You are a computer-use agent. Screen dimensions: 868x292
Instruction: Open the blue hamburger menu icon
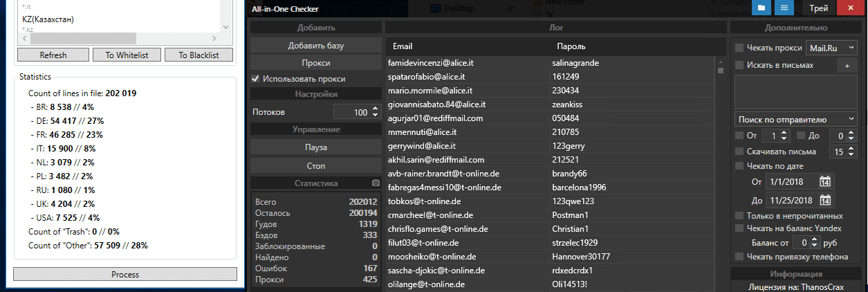point(784,8)
